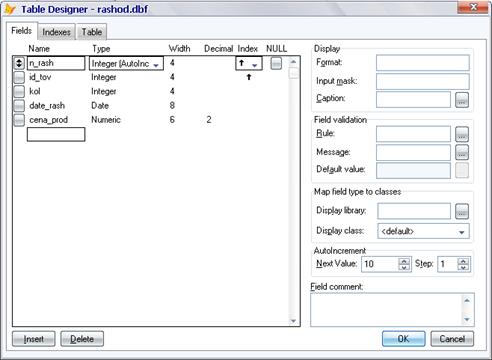Click the Caption input field
The image size is (492, 360).
point(413,100)
